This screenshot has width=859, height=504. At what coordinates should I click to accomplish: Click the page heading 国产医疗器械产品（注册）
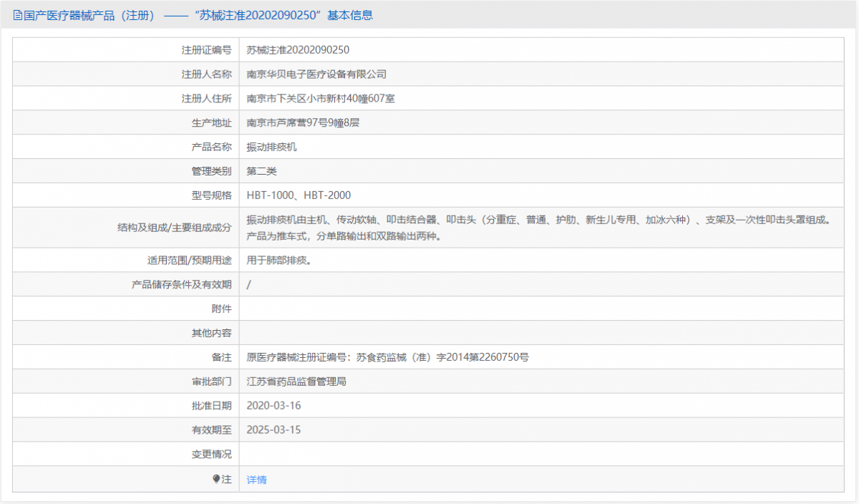pyautogui.click(x=89, y=15)
